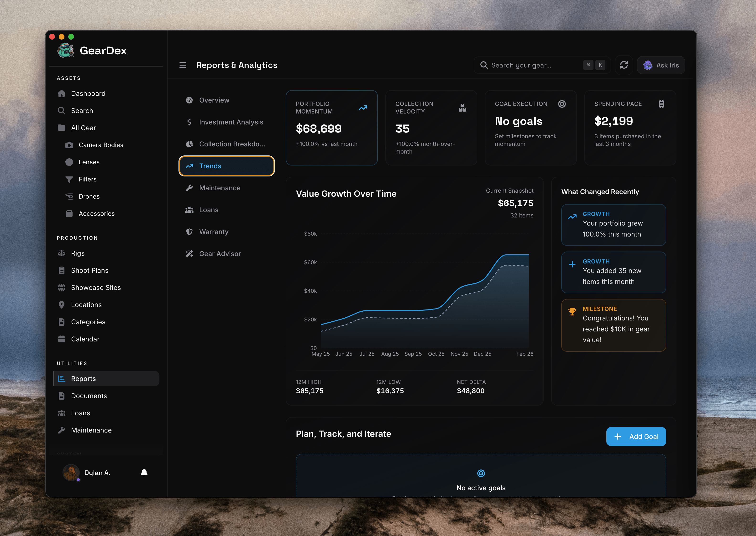Open the Ask Iris assistant
Image resolution: width=756 pixels, height=536 pixels.
tap(661, 65)
